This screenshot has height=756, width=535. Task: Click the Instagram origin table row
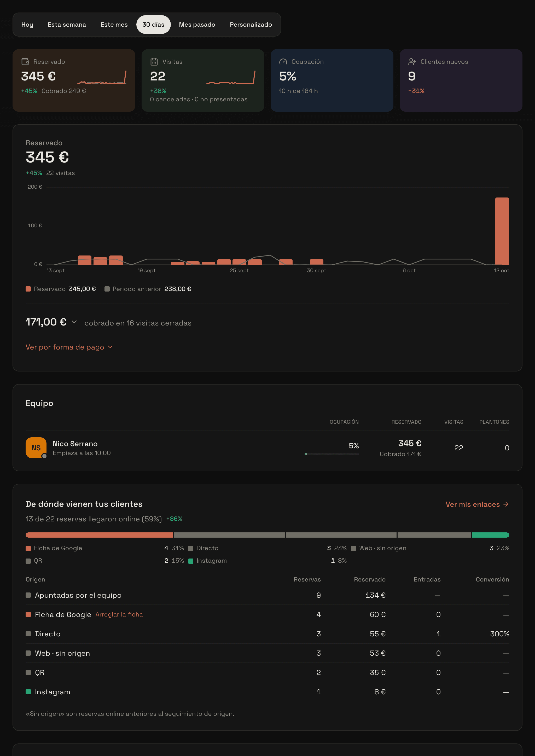click(x=267, y=692)
